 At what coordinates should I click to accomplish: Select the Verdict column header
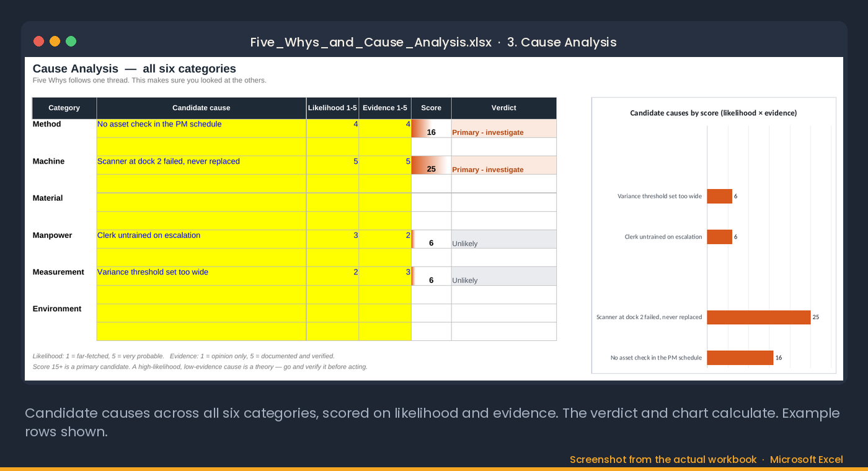tap(503, 108)
